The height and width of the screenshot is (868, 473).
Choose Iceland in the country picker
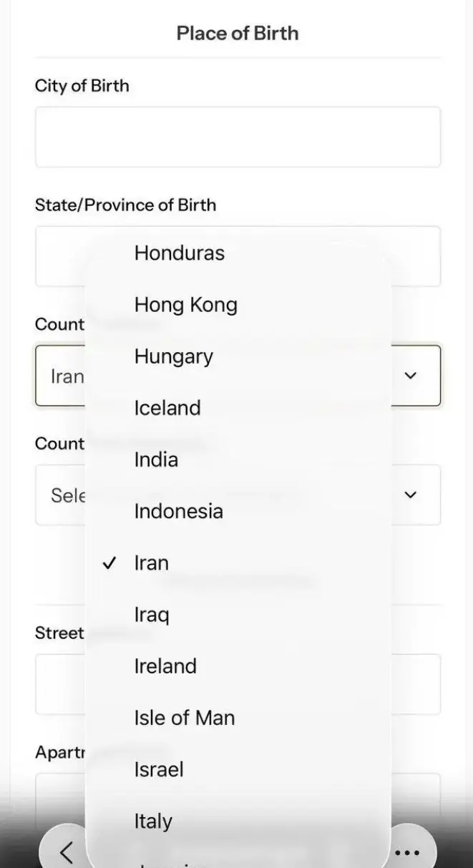167,408
